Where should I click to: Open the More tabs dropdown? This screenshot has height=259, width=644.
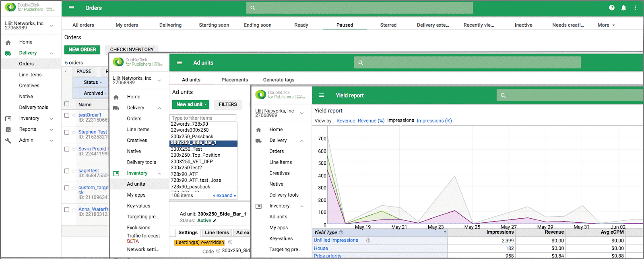(x=606, y=25)
